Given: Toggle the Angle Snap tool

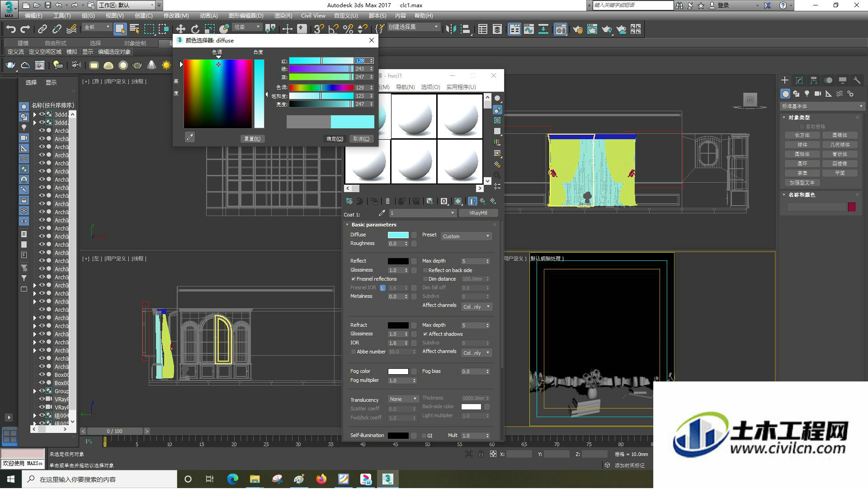Looking at the screenshot, I should tap(333, 29).
